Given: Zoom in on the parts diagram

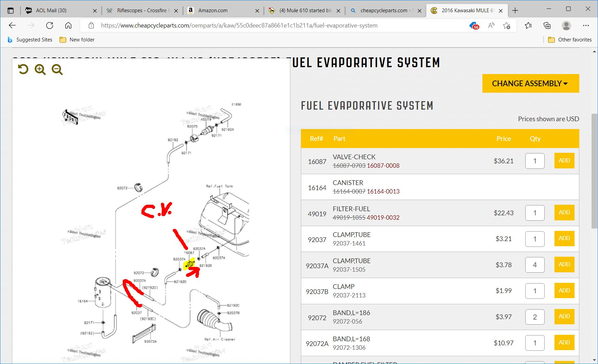Looking at the screenshot, I should 40,70.
